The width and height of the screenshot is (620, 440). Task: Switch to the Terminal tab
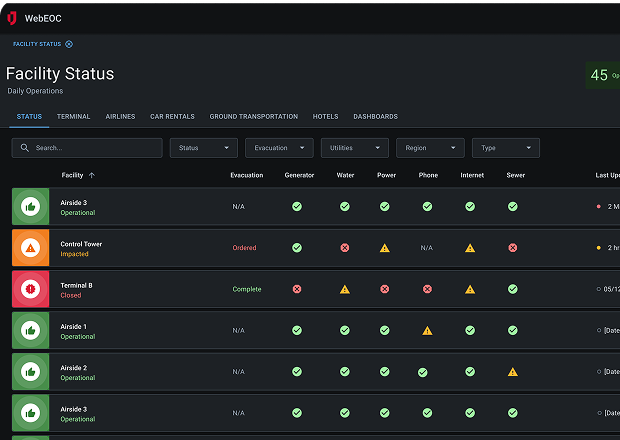[x=73, y=117]
